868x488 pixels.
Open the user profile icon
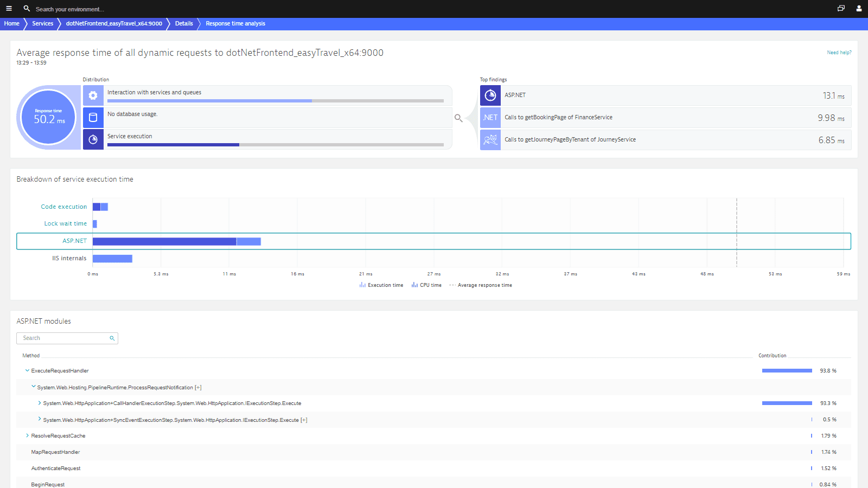pos(859,9)
